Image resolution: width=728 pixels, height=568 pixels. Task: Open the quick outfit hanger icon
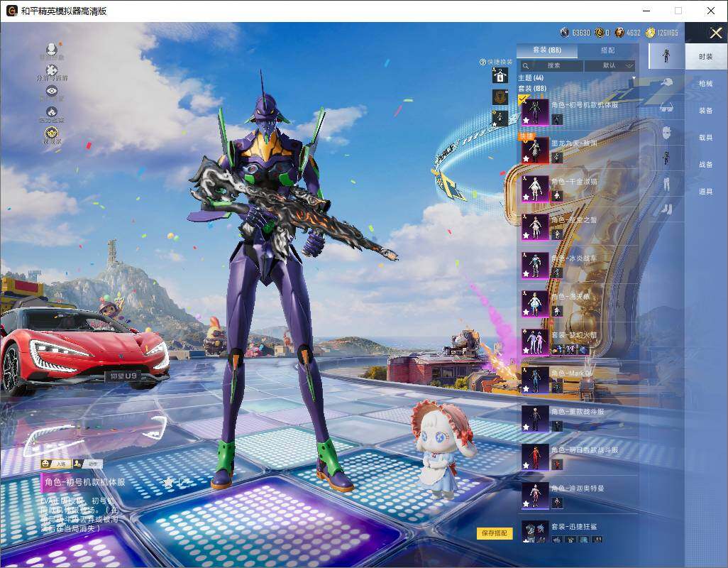point(500,76)
